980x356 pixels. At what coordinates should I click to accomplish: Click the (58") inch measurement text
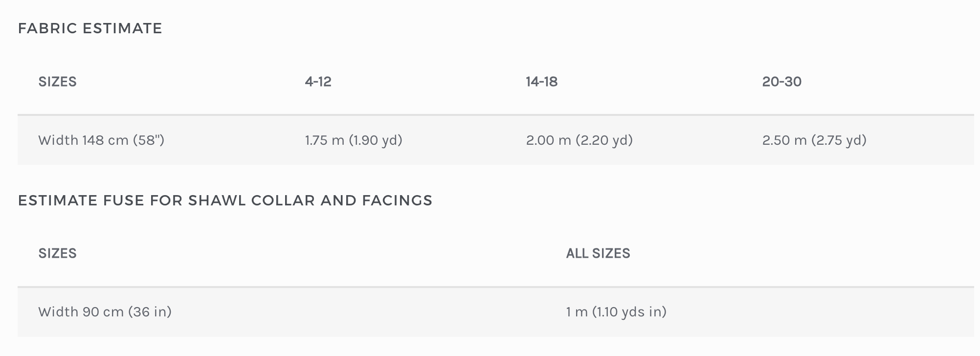coord(149,140)
